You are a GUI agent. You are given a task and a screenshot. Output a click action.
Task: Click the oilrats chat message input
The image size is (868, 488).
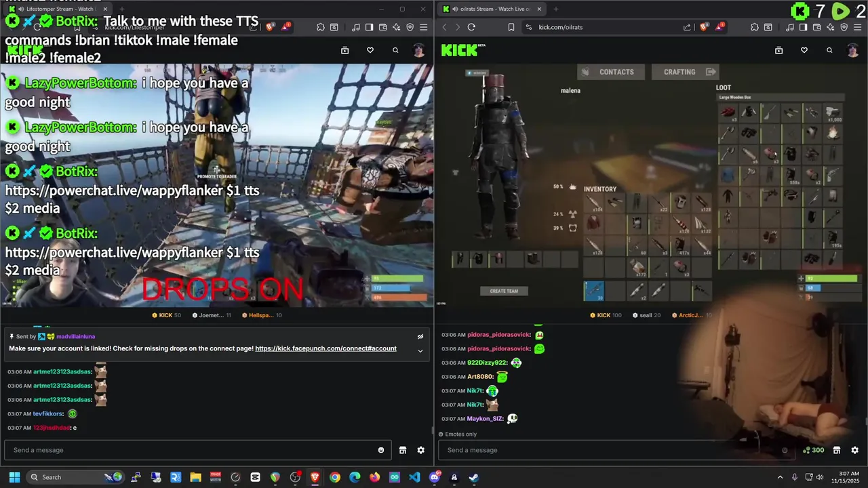pos(617,450)
